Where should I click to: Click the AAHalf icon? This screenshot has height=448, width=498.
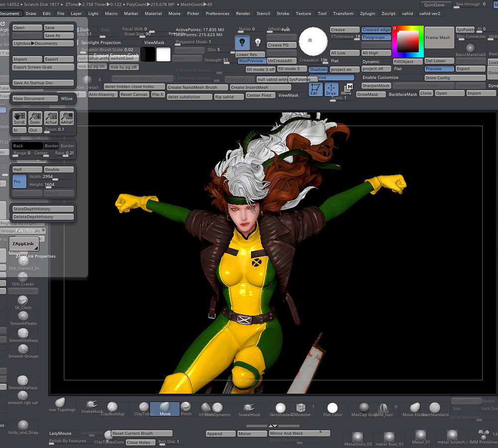pos(67,118)
